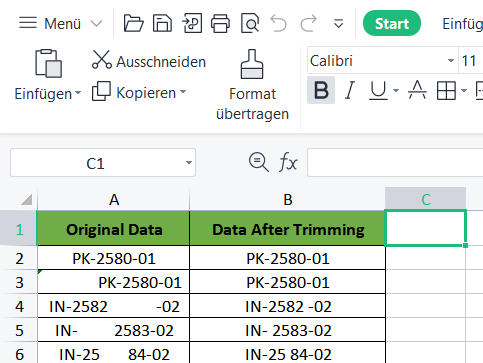Select all cells via corner triangle
This screenshot has height=363, width=483.
tap(27, 199)
